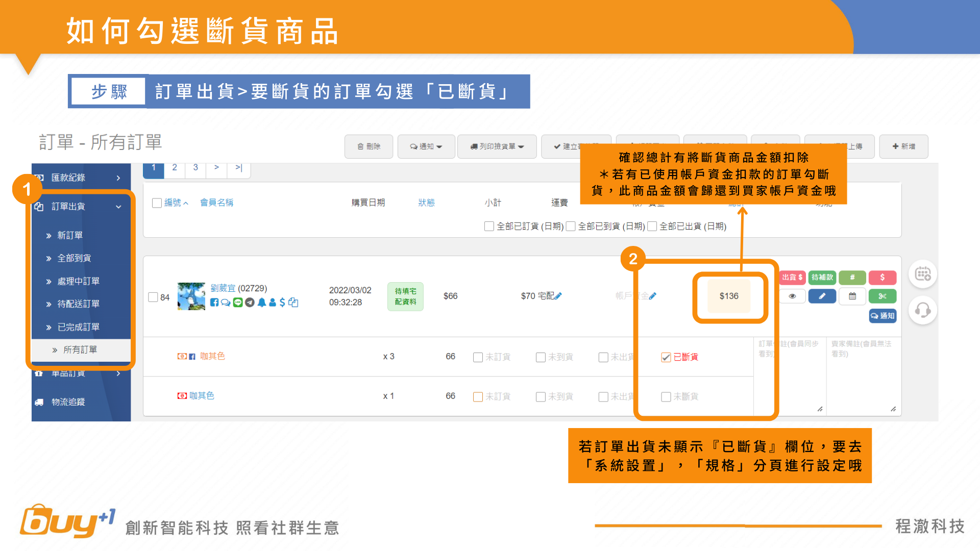Click the green scissors split order icon

(883, 296)
